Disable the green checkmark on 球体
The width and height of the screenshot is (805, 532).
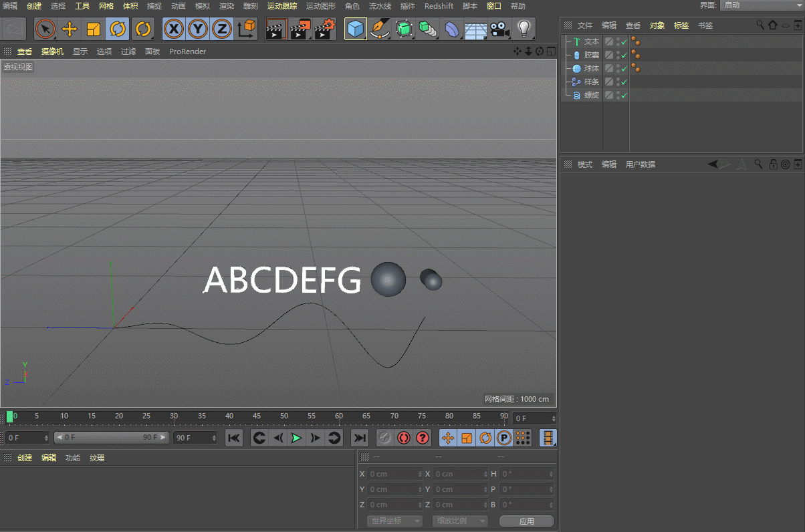point(623,68)
